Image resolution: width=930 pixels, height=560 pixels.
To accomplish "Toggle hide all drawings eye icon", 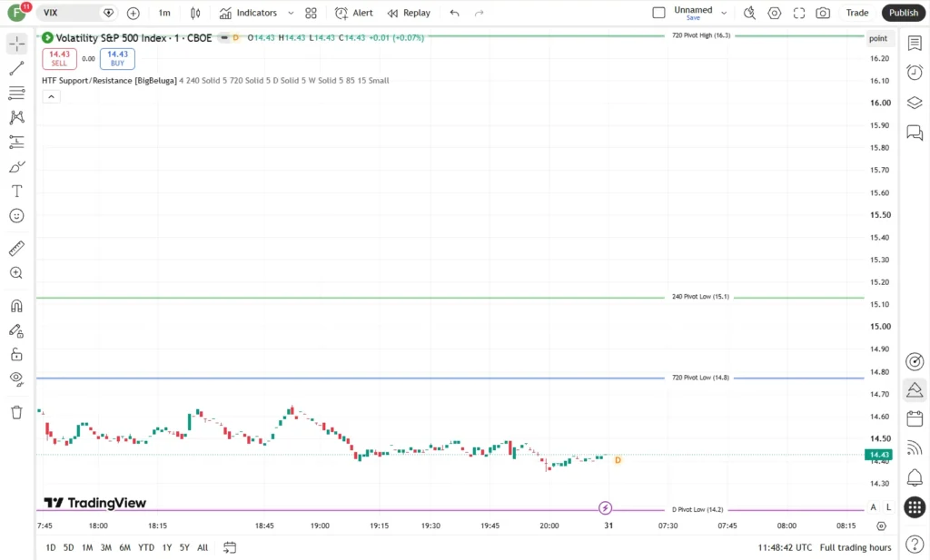I will tap(16, 379).
